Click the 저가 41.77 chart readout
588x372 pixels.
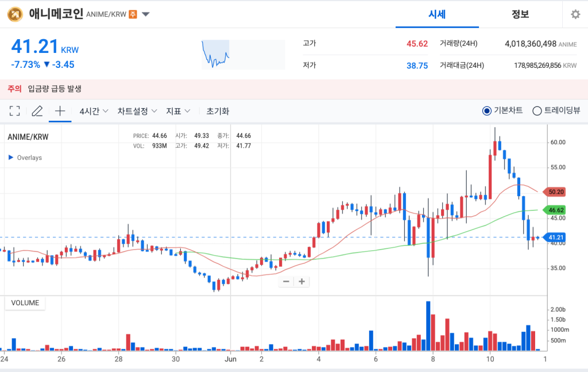pos(234,145)
